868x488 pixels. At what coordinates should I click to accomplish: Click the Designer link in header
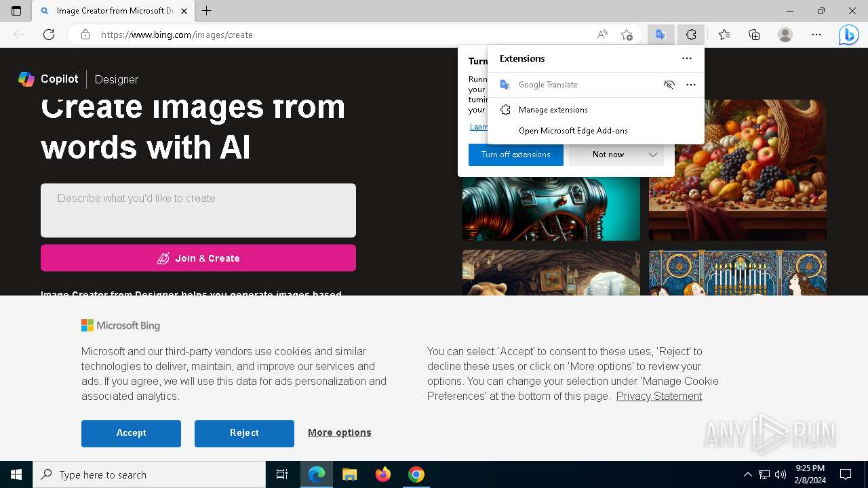click(117, 79)
